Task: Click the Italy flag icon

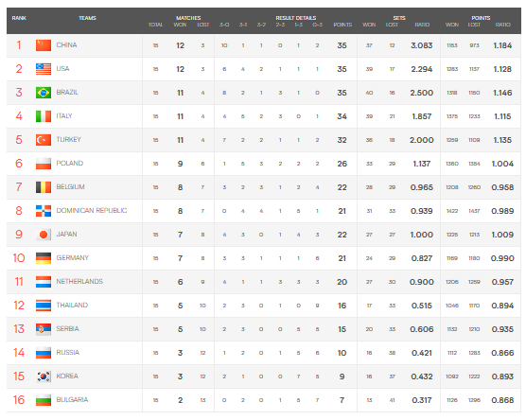Action: [x=44, y=116]
